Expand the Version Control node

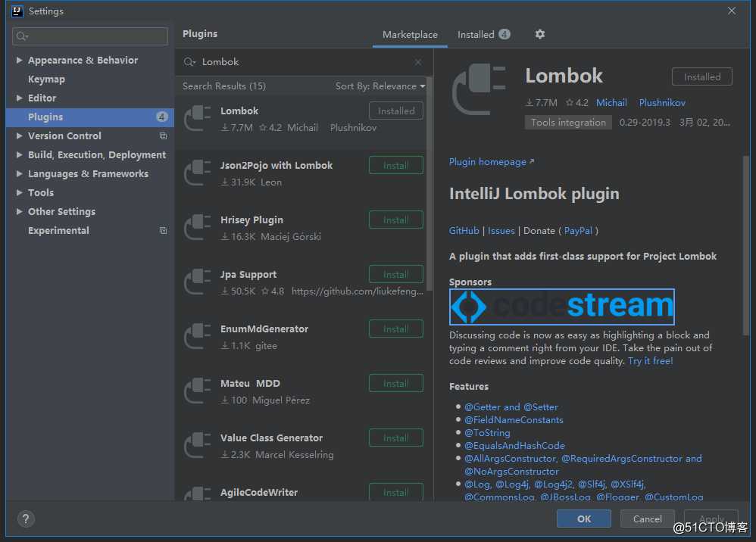pyautogui.click(x=19, y=135)
